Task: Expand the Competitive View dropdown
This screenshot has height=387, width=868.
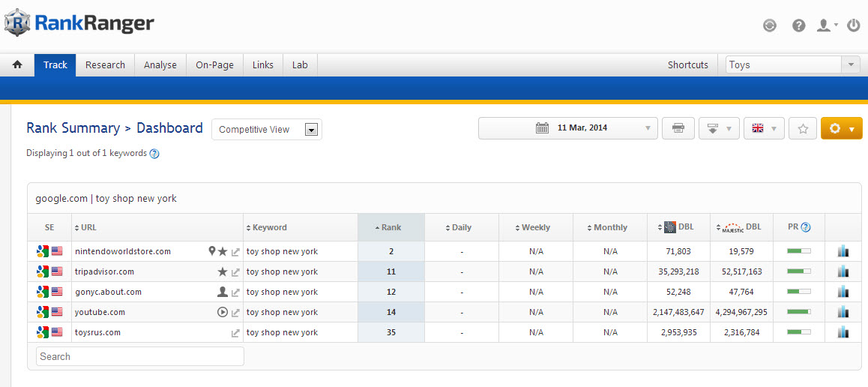Action: pyautogui.click(x=311, y=130)
